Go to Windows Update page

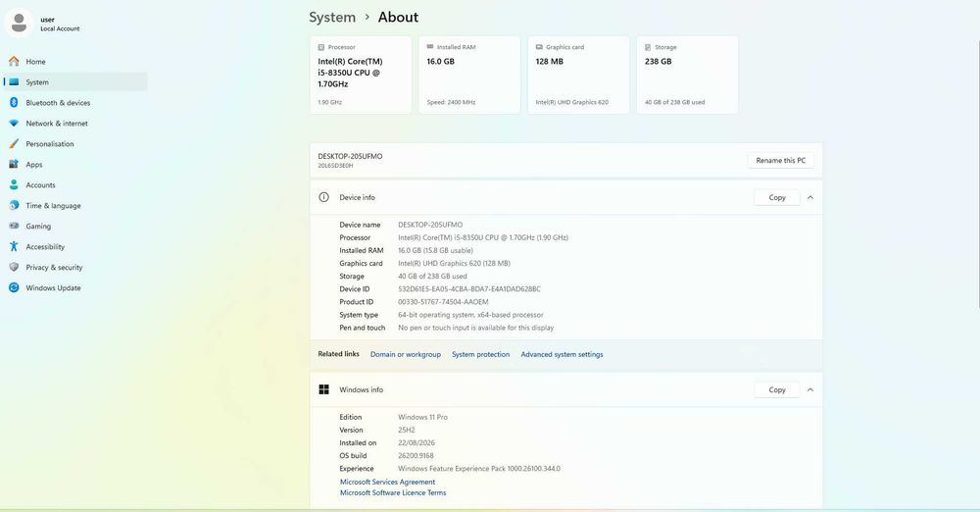click(x=75, y=288)
